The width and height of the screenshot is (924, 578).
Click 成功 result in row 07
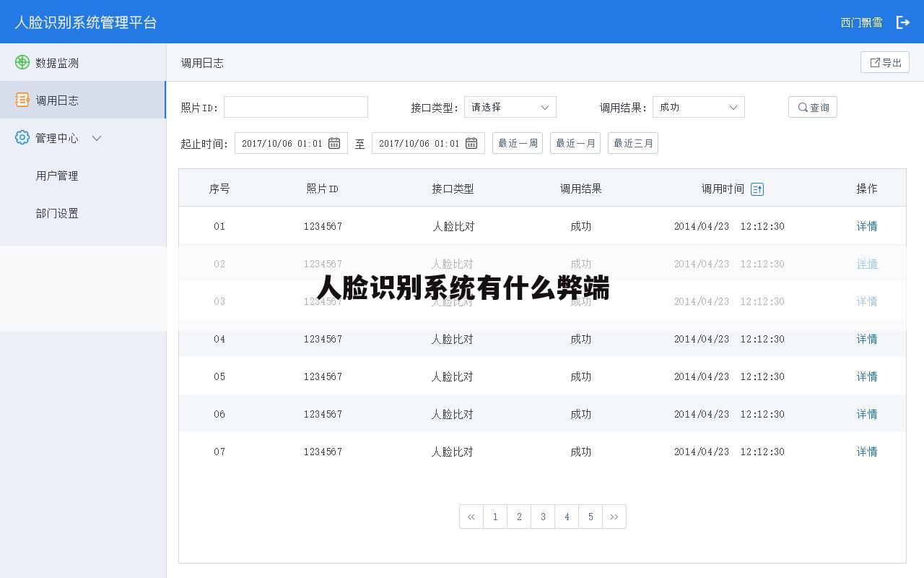pos(581,452)
